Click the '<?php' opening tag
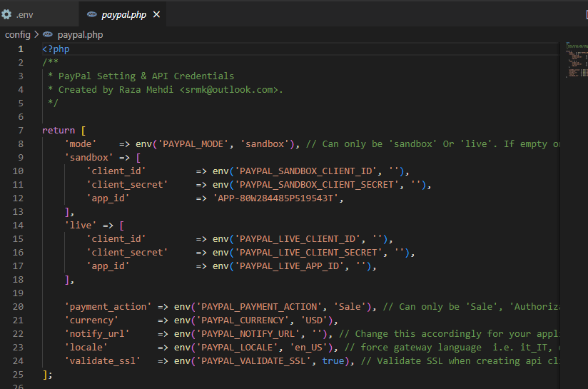This screenshot has width=588, height=389. pyautogui.click(x=56, y=49)
